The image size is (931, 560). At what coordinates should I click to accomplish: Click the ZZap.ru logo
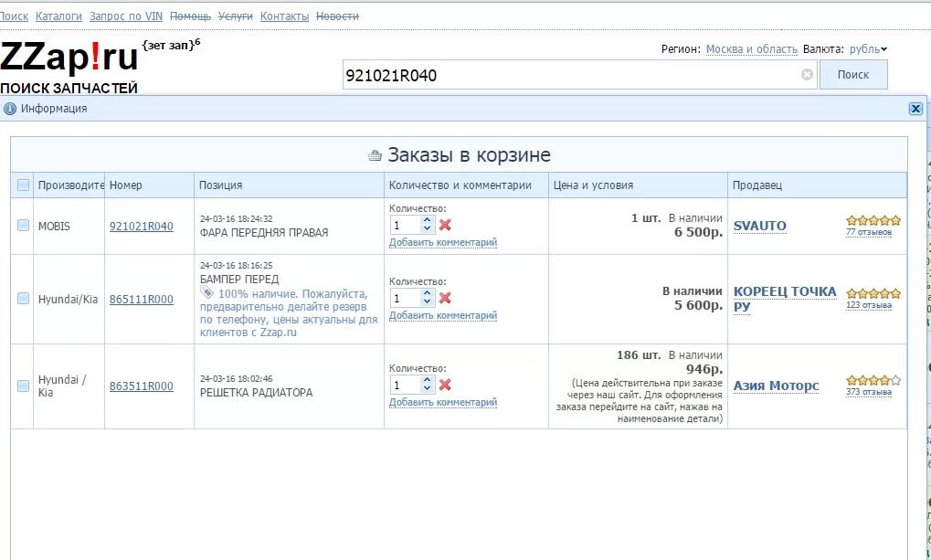(x=69, y=58)
